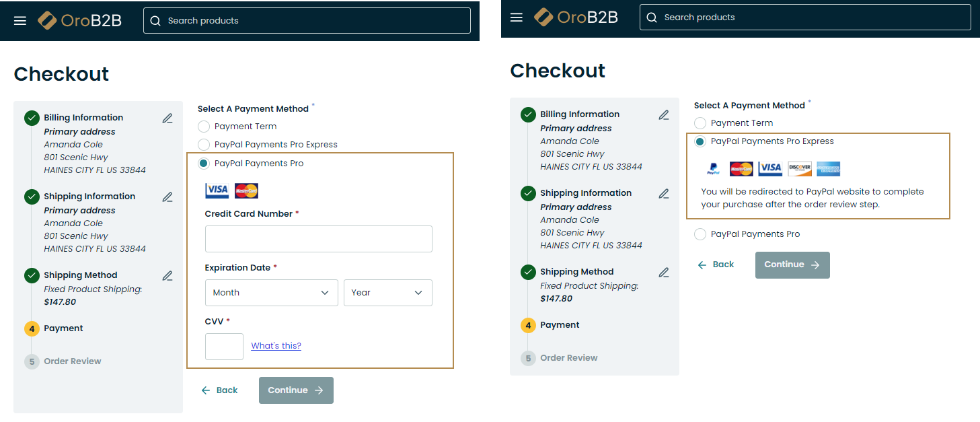Open the expiration Month dropdown
Image resolution: width=980 pixels, height=422 pixels.
tap(271, 293)
